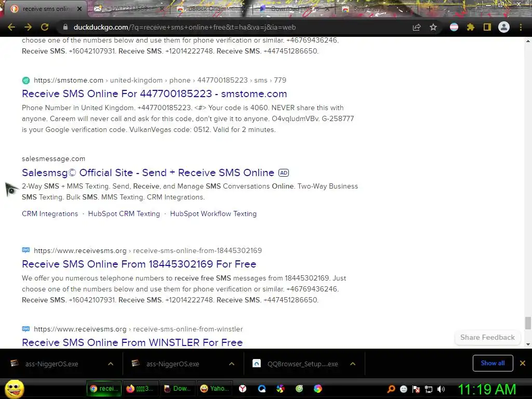Click the receivesms.org 18445302169 URL line
This screenshot has width=532, height=399.
pos(148,250)
